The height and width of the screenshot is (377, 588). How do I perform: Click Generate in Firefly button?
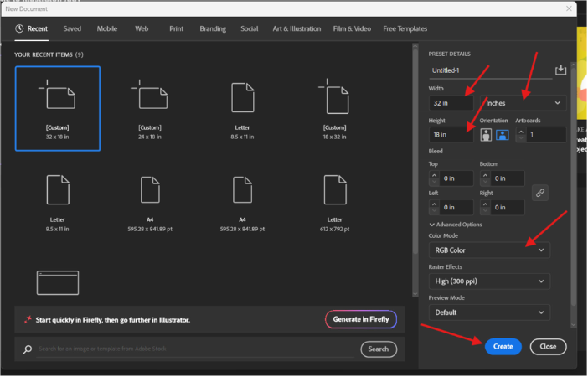click(361, 319)
